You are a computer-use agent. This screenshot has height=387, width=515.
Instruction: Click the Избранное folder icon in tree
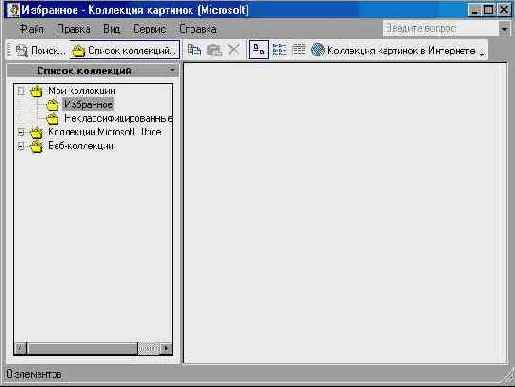click(x=52, y=105)
